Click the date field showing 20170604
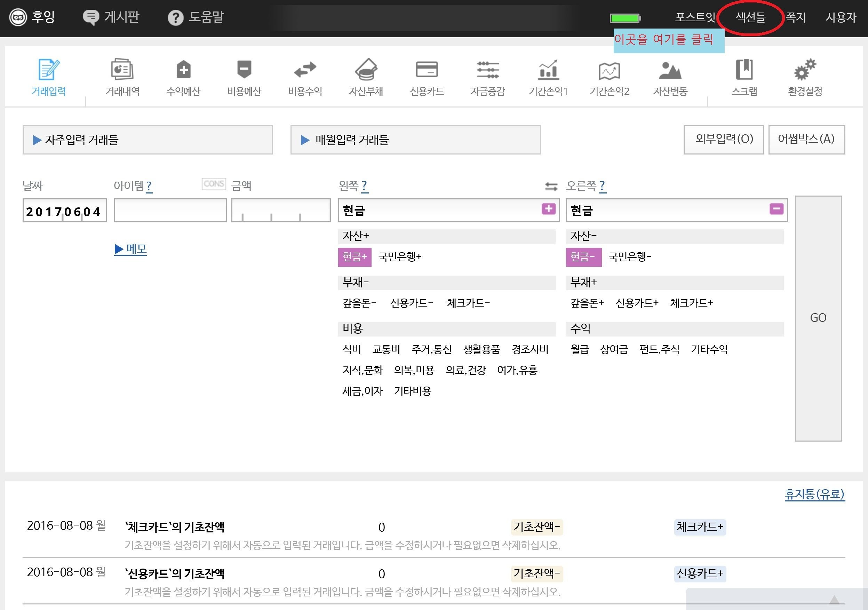This screenshot has height=610, width=868. coord(64,211)
